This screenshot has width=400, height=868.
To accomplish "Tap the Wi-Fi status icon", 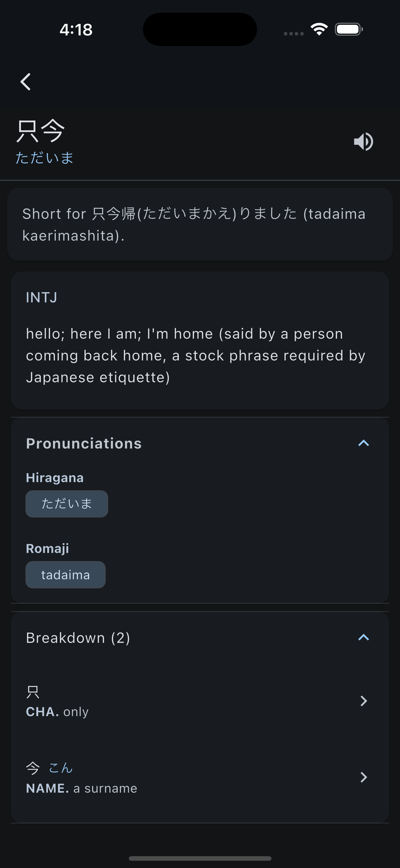I will 319,29.
